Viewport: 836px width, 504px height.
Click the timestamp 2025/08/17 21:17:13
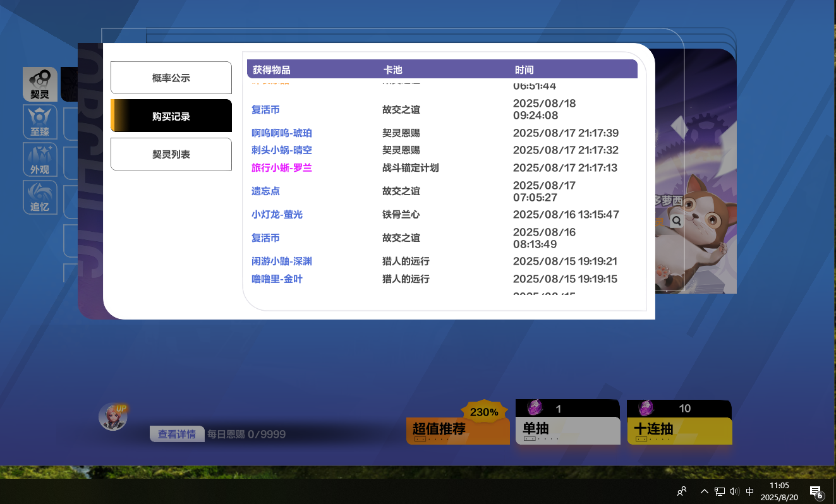pos(566,167)
